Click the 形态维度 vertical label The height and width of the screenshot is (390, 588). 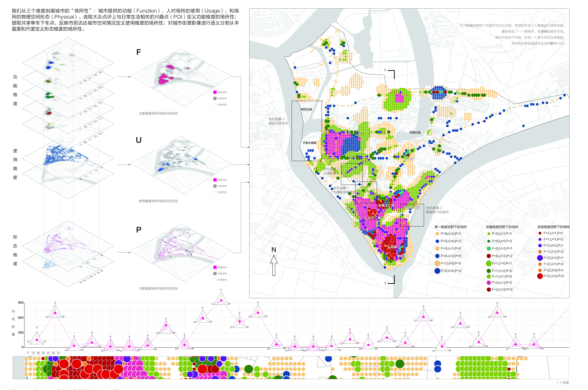[x=15, y=250]
